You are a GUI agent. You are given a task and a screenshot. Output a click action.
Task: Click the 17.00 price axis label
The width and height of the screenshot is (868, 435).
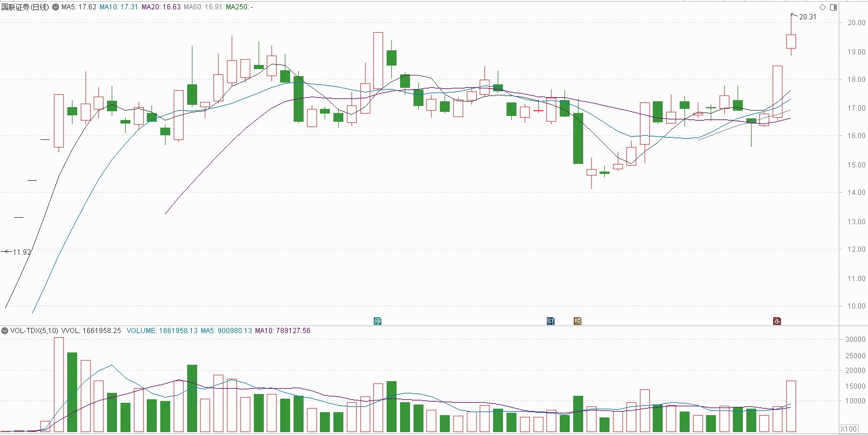click(857, 108)
